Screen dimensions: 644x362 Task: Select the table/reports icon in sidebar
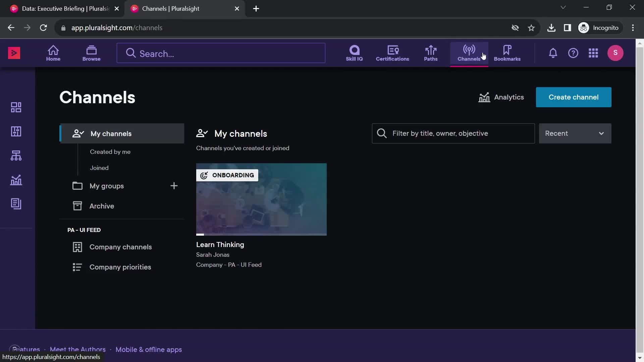tap(16, 203)
